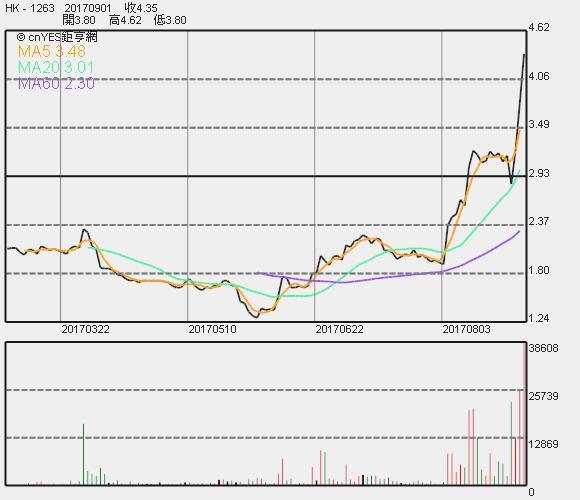Click the 2.93 price level label
This screenshot has width=580, height=500.
tap(539, 173)
